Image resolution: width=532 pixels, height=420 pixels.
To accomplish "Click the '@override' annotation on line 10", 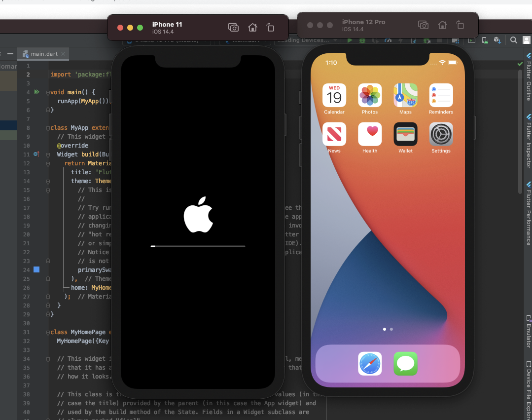I will 72,146.
